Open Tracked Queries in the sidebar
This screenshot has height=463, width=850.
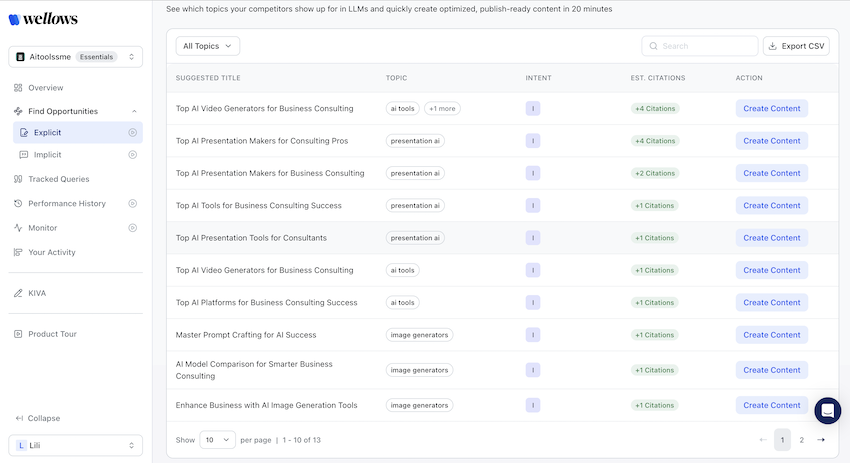coord(59,179)
